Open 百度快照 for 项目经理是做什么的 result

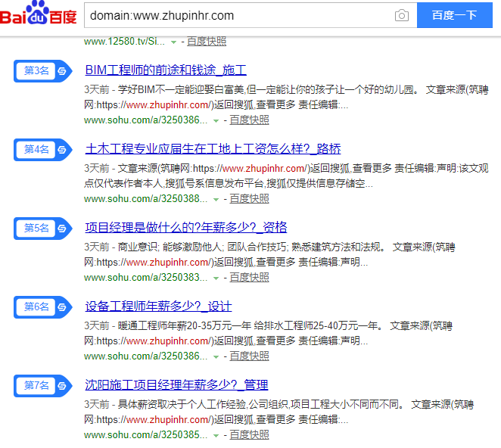coord(249,278)
